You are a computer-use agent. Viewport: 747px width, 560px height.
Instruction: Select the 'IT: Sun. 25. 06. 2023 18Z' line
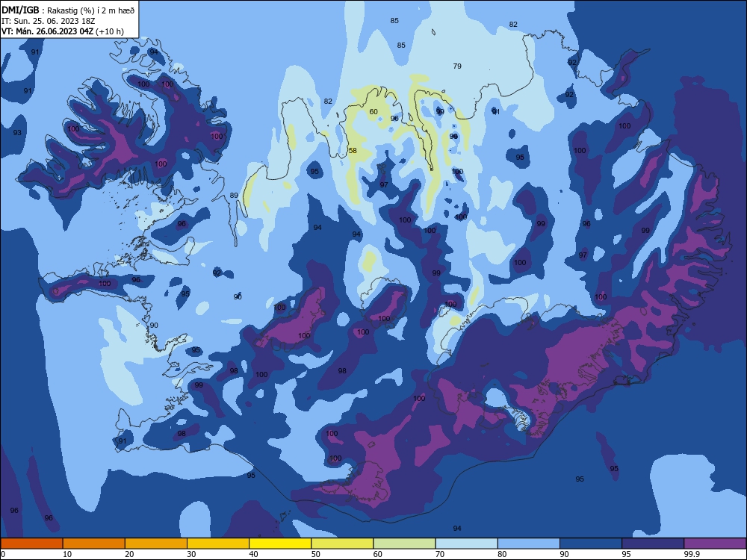pyautogui.click(x=48, y=21)
